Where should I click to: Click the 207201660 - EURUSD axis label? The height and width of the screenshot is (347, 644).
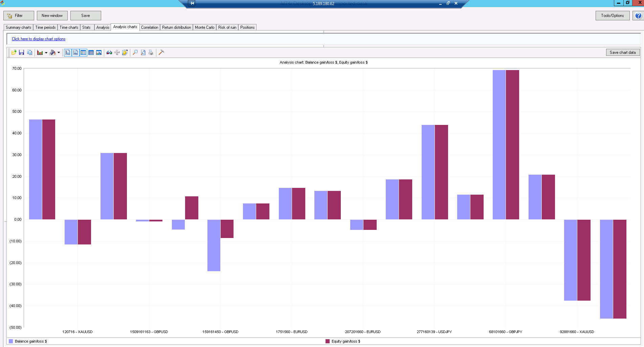(363, 332)
